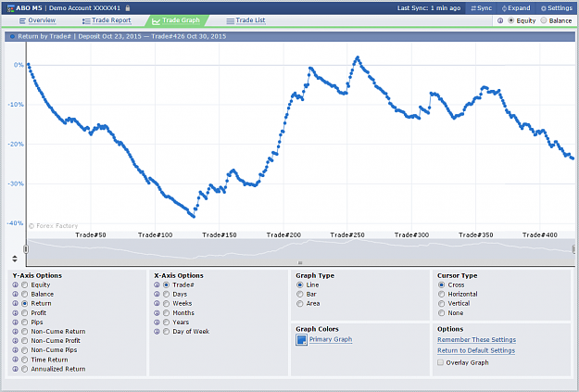This screenshot has width=579, height=392.
Task: Click the vertical resize arrows below the Y-axis
Action: point(15,259)
